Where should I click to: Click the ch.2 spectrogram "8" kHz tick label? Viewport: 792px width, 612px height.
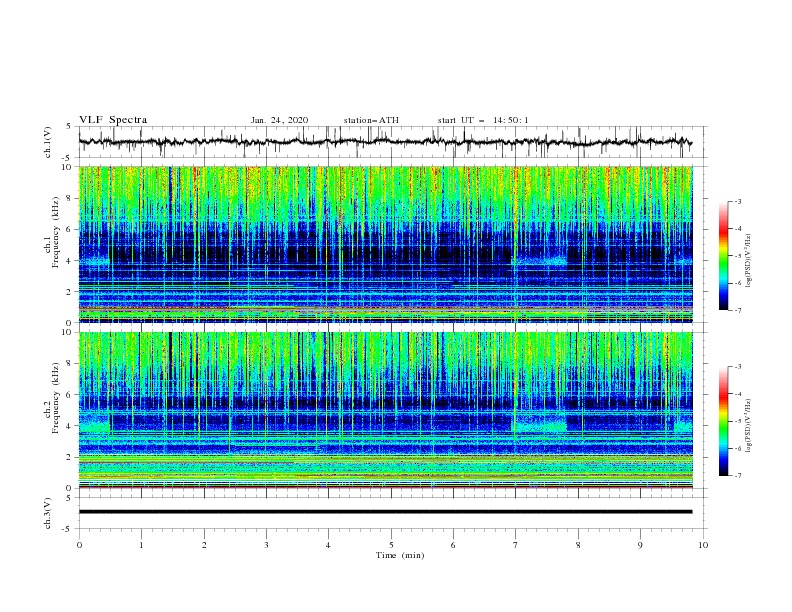(70, 364)
